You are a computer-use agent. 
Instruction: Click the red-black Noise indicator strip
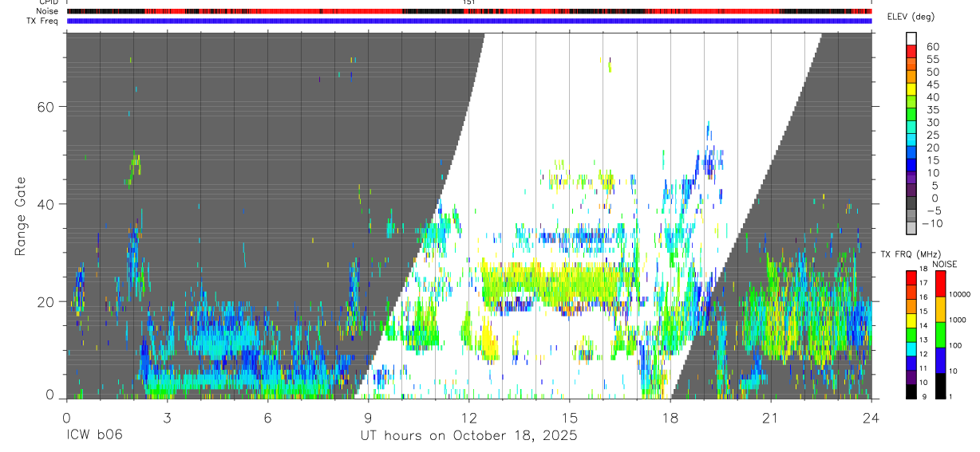(469, 11)
